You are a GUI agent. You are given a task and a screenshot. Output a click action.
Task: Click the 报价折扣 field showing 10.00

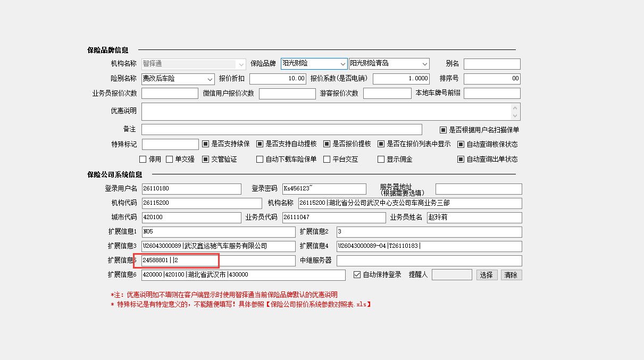pyautogui.click(x=278, y=79)
